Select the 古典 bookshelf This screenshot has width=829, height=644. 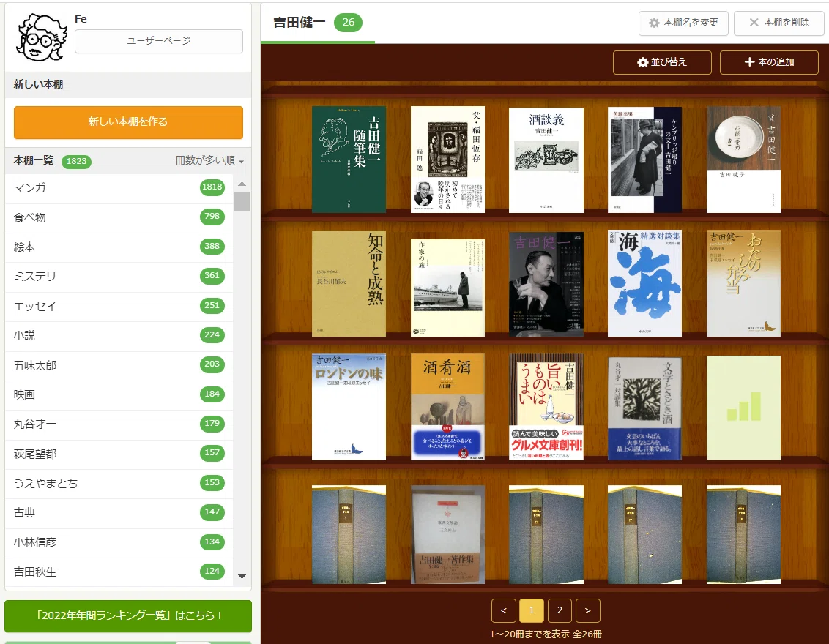[119, 513]
